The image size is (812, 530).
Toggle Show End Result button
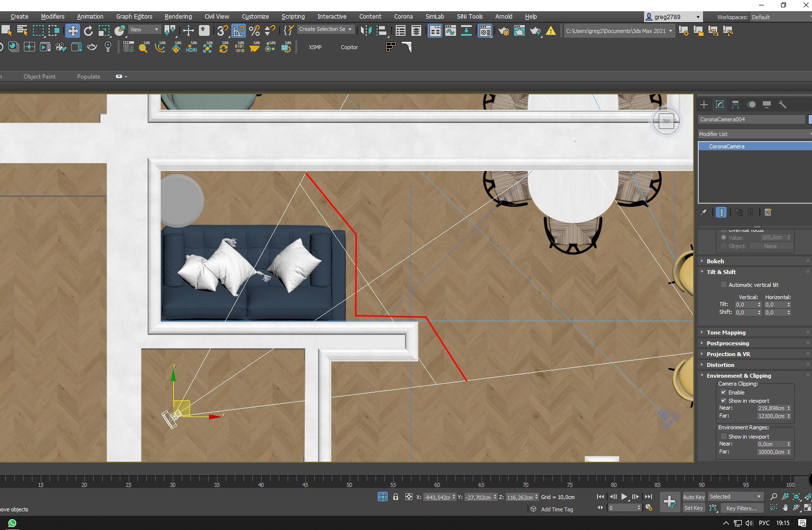721,212
